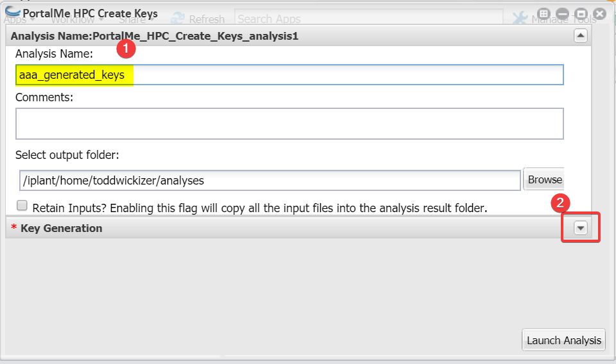Maximize the PortalMe HPC Create Keys window
The height and width of the screenshot is (364, 616).
coord(581,14)
